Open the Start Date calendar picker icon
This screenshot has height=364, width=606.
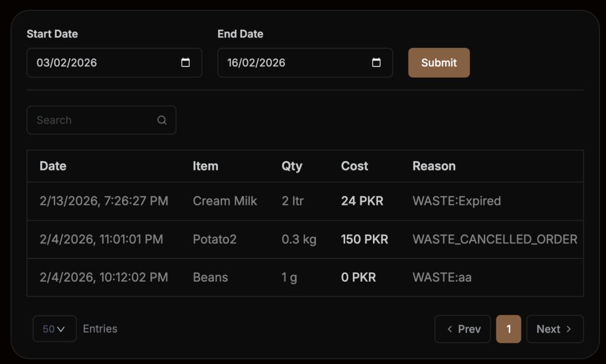click(x=185, y=63)
